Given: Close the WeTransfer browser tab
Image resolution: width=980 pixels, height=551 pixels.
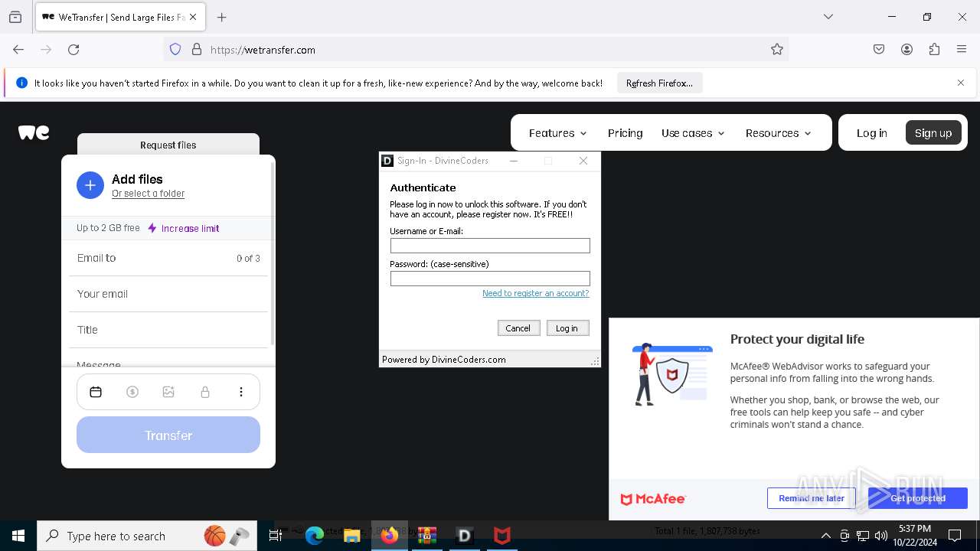Looking at the screenshot, I should (193, 17).
